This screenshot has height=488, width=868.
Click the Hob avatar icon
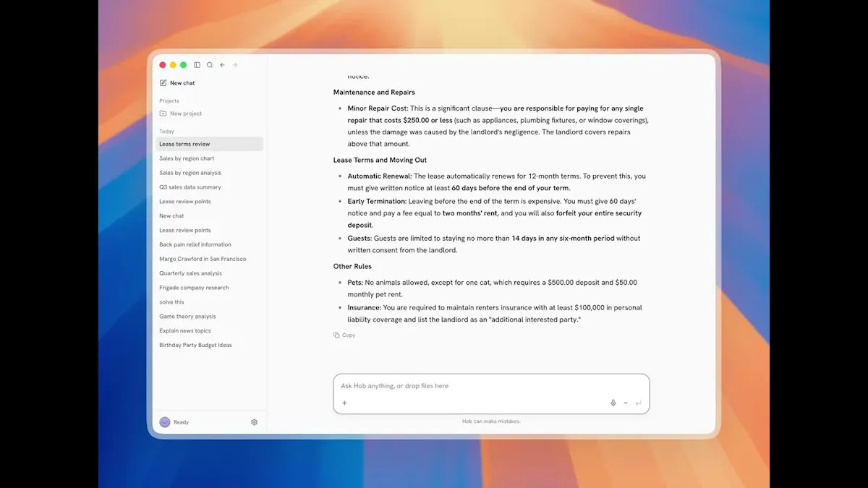tap(165, 422)
